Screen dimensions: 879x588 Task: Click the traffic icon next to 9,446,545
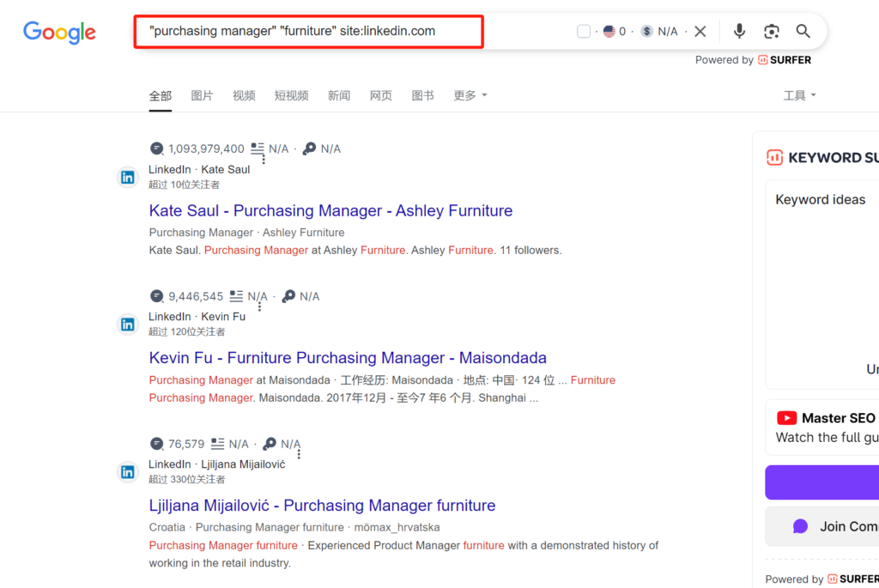point(157,296)
